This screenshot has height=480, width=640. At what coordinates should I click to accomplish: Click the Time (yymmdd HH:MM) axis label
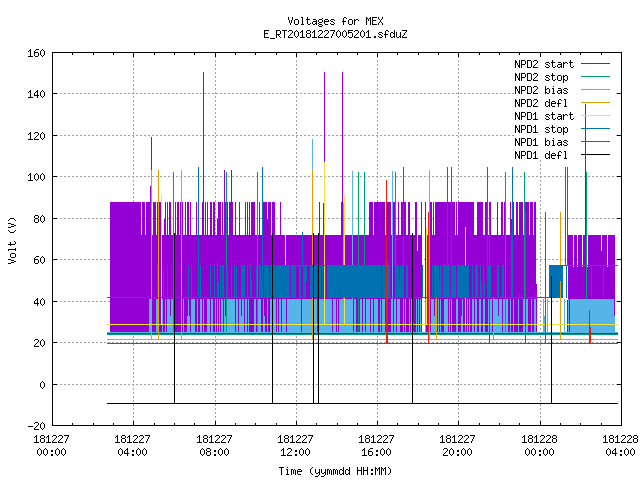[335, 471]
